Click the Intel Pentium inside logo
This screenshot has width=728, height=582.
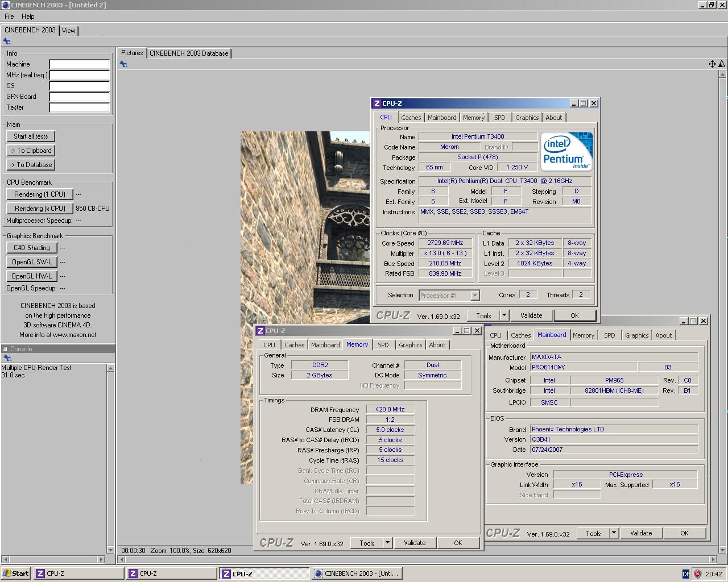pyautogui.click(x=566, y=151)
